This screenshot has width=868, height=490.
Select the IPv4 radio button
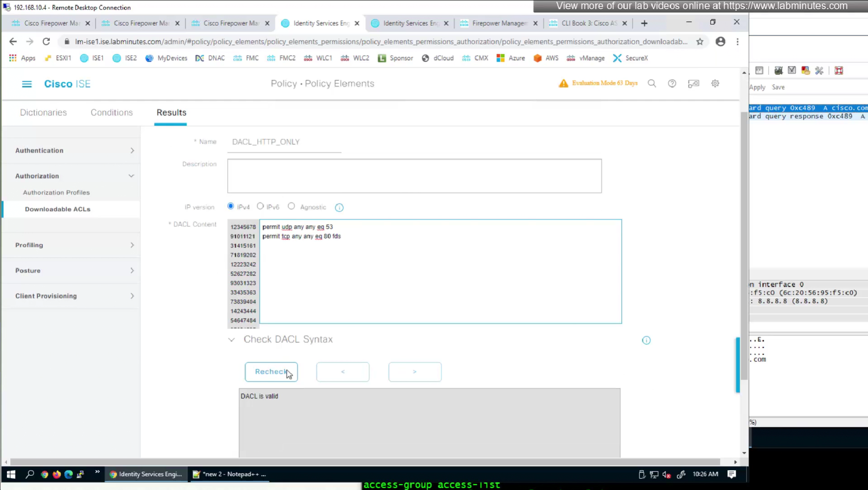pyautogui.click(x=231, y=206)
